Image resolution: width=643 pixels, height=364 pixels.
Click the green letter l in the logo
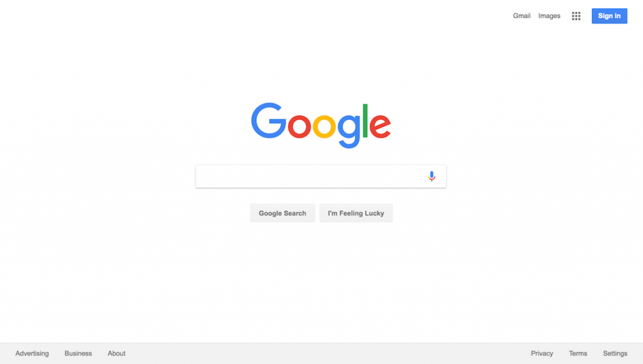365,120
